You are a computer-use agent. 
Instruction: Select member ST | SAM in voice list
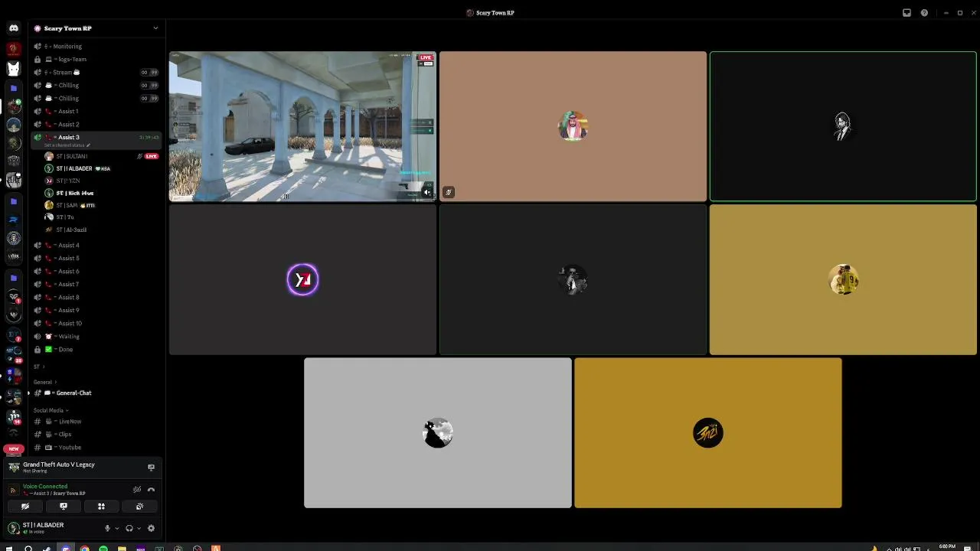tap(102, 205)
